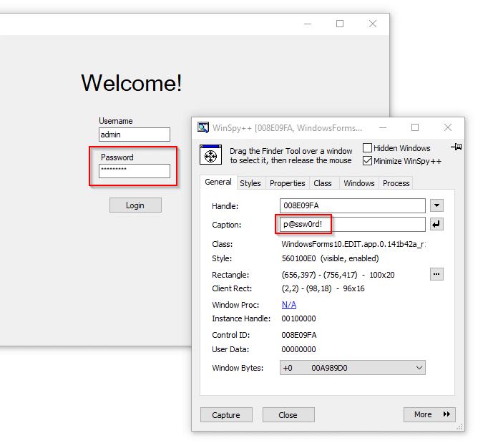493x448 pixels.
Task: Open the Properties tab
Action: pyautogui.click(x=288, y=183)
